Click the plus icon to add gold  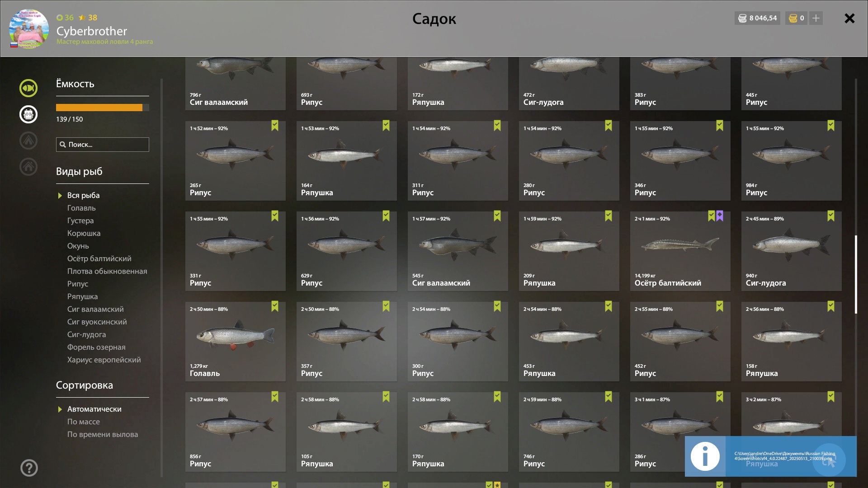[x=816, y=18]
